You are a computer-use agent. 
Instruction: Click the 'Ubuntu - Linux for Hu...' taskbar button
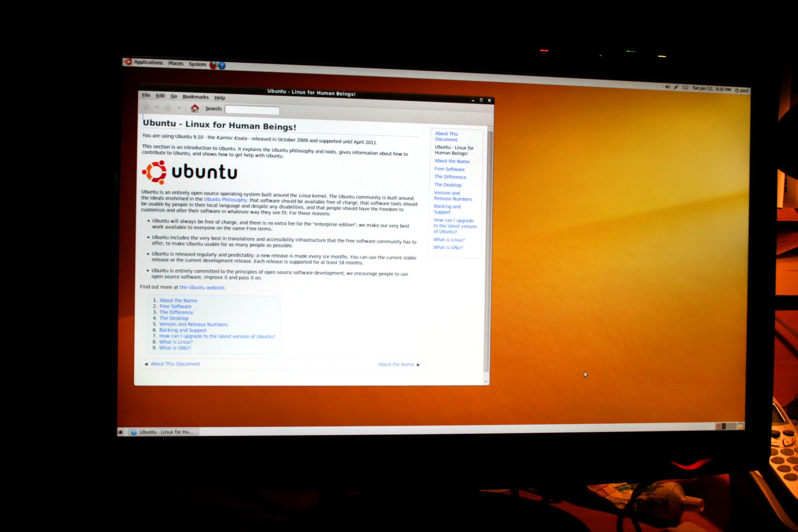164,432
